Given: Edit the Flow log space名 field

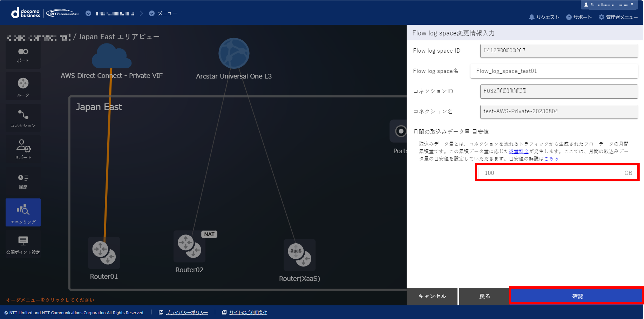Looking at the screenshot, I should click(554, 71).
